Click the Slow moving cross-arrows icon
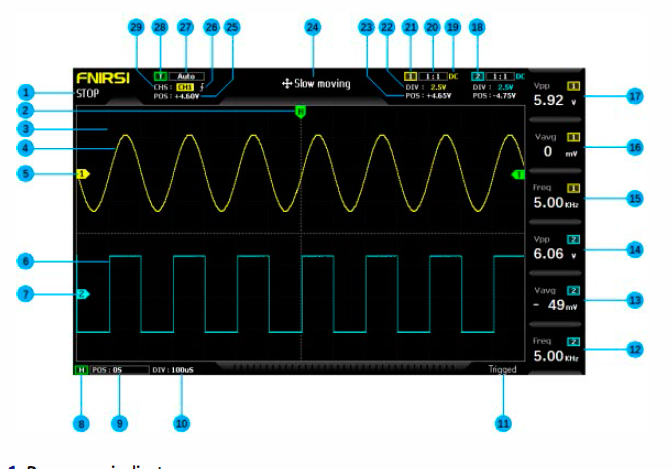Screen dimensions: 672x469 tap(287, 84)
